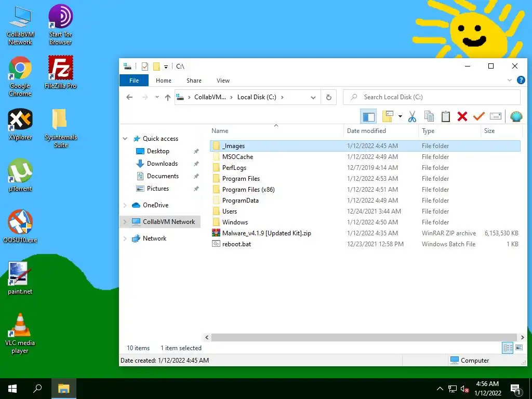Click the Rename icon in toolbar
Screen dimensions: 532x399
pos(495,116)
